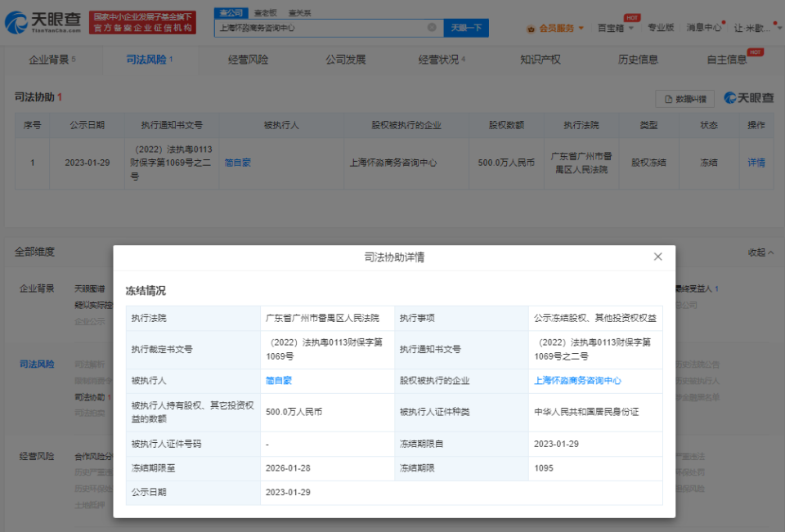
Task: Click the 天眼一下 search button
Action: point(465,27)
